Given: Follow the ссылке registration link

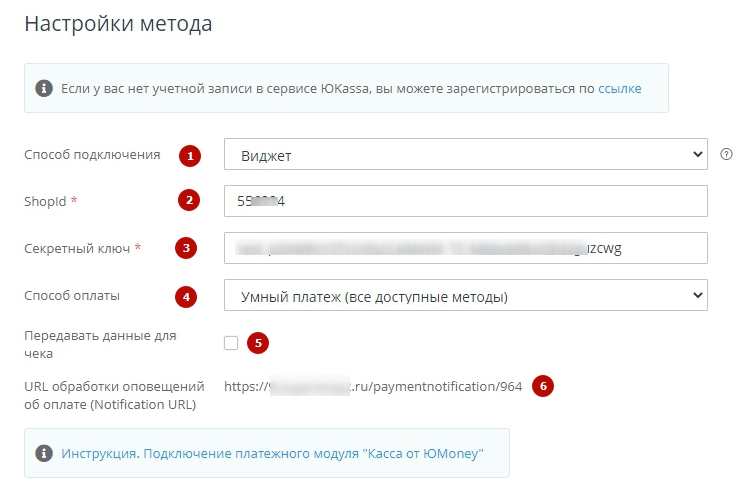Looking at the screenshot, I should click(619, 89).
